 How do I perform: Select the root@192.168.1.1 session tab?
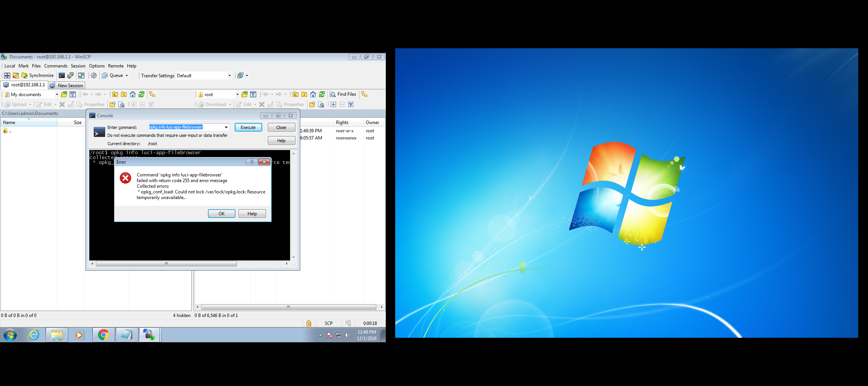(x=24, y=85)
